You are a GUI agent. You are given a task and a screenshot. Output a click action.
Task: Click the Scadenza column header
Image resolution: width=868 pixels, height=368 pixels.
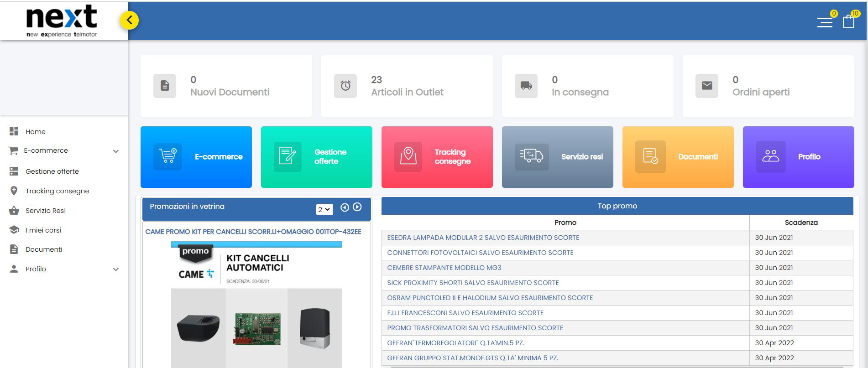tap(801, 223)
